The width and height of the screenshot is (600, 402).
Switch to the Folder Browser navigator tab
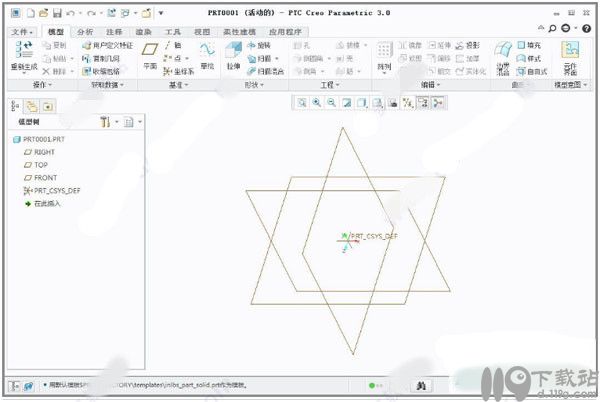[32, 106]
